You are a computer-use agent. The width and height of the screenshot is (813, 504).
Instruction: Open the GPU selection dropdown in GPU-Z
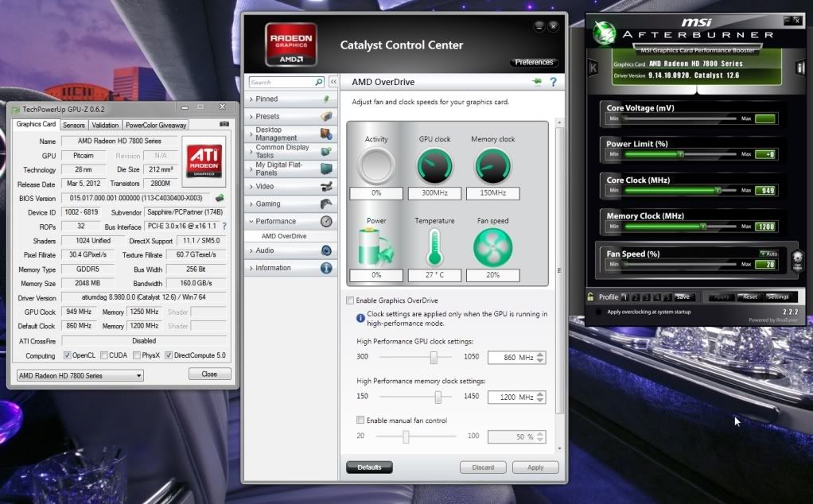pyautogui.click(x=80, y=375)
